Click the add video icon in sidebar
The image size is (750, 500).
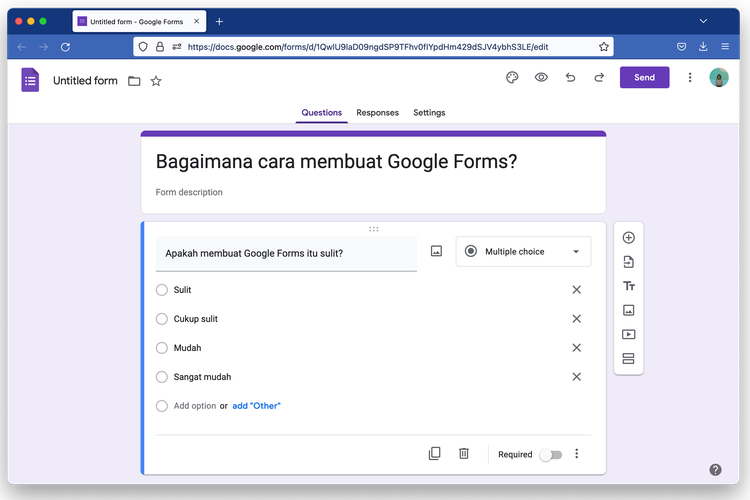628,335
